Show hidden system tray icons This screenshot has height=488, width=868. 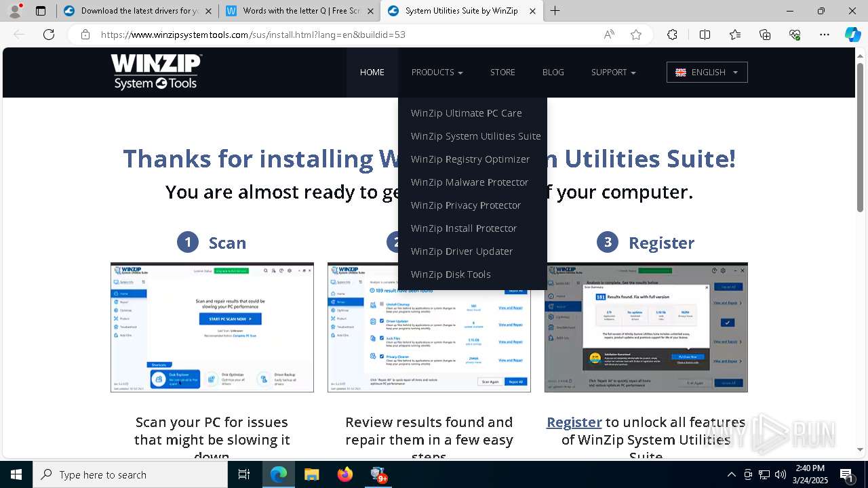(731, 474)
